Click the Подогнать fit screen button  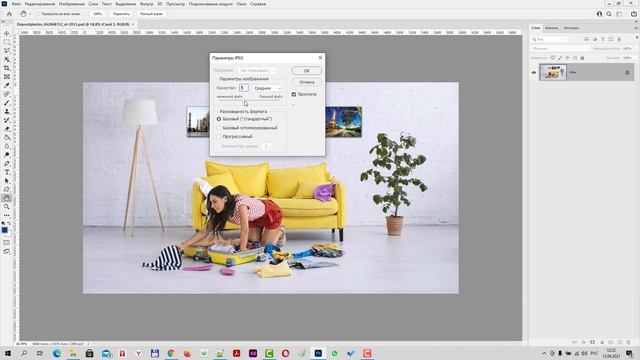point(121,14)
